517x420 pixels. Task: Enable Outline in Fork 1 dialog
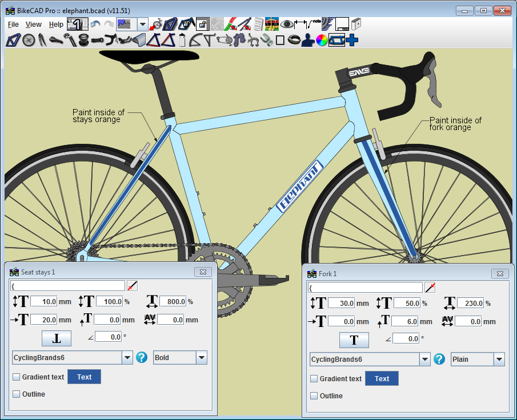(314, 395)
